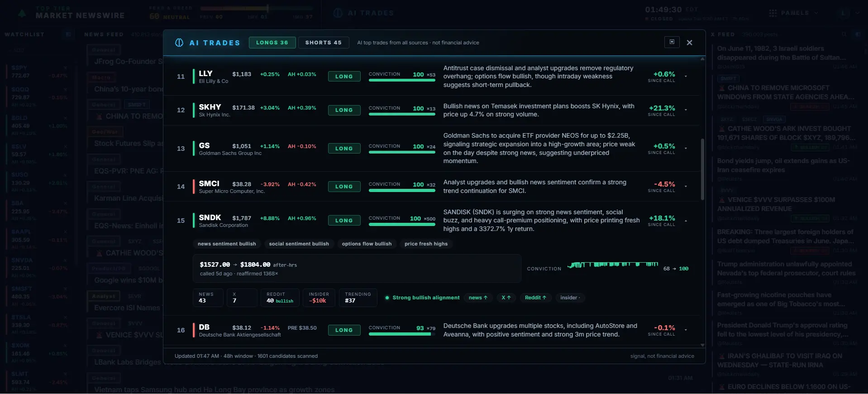The image size is (868, 394).
Task: Click the LLY conviction bar
Action: point(402,80)
